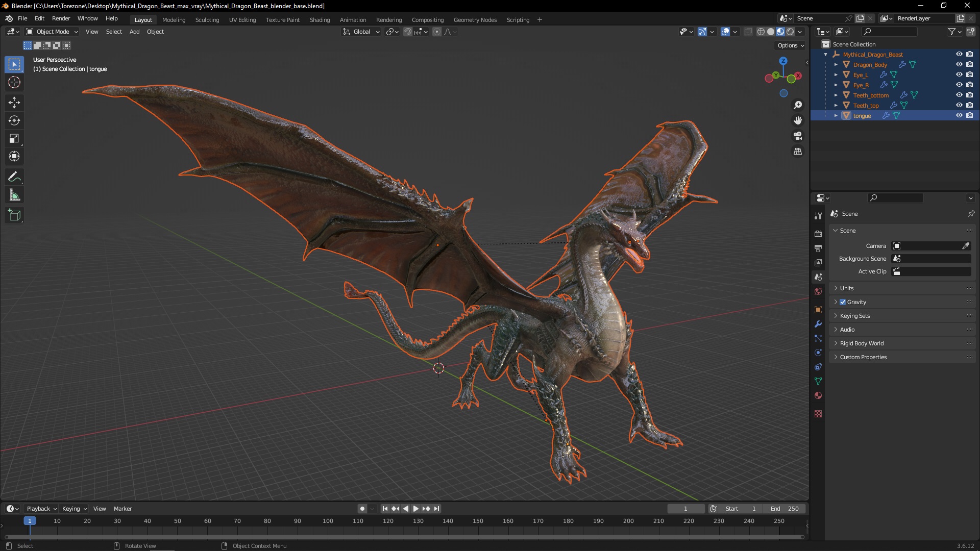This screenshot has height=551, width=980.
Task: Toggle X-ray display mode
Action: [x=748, y=32]
